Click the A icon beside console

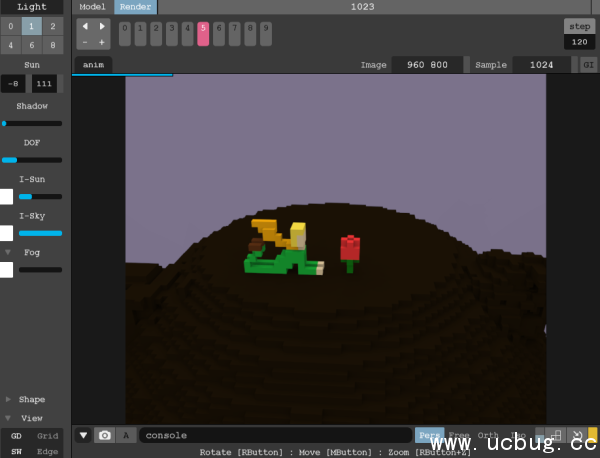(x=126, y=435)
